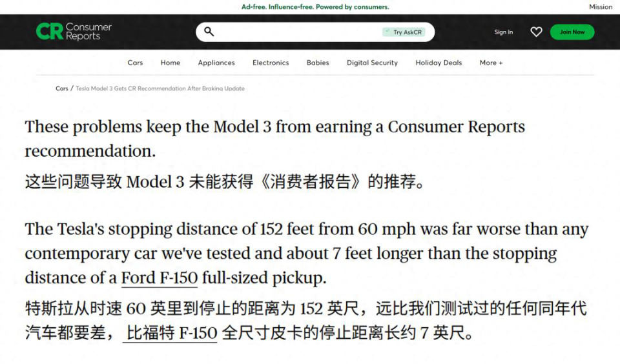Open the Digital Security menu
Viewport: 620px width, 364px height.
[372, 63]
